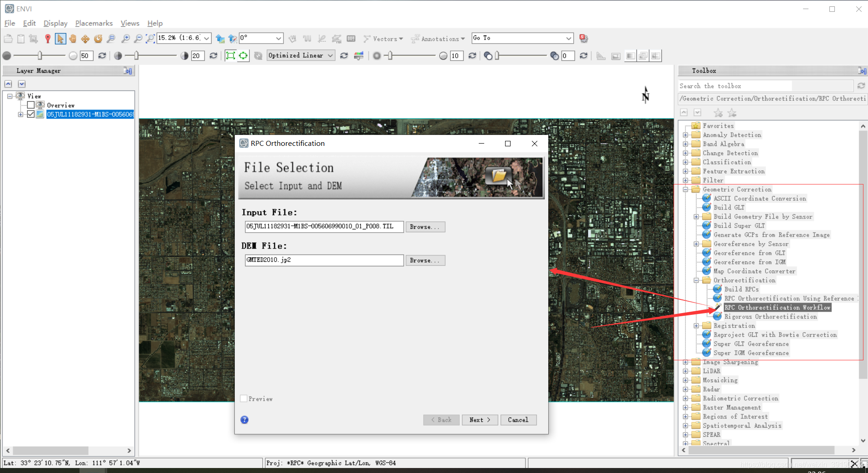The width and height of the screenshot is (868, 473).
Task: Click the DEM File text field
Action: click(324, 260)
